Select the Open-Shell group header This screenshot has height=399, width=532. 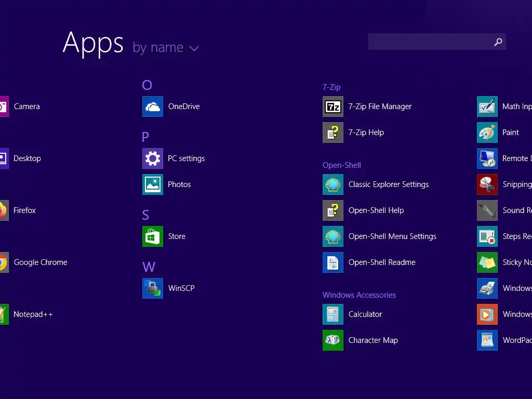coord(342,165)
